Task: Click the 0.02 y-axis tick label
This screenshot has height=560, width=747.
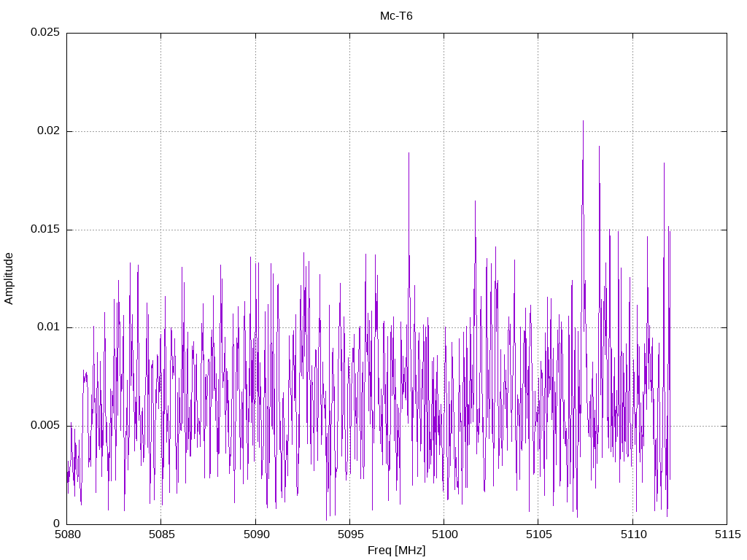Action: tap(47, 131)
